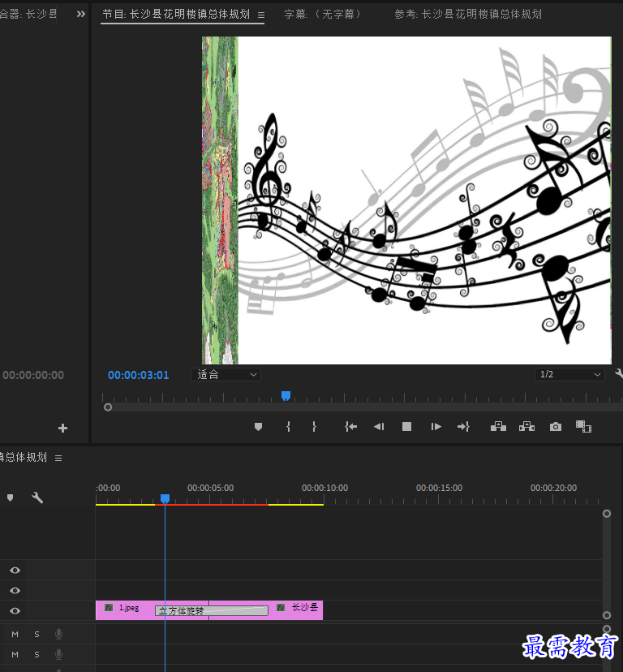The width and height of the screenshot is (623, 672).
Task: Step back one frame
Action: tap(379, 427)
